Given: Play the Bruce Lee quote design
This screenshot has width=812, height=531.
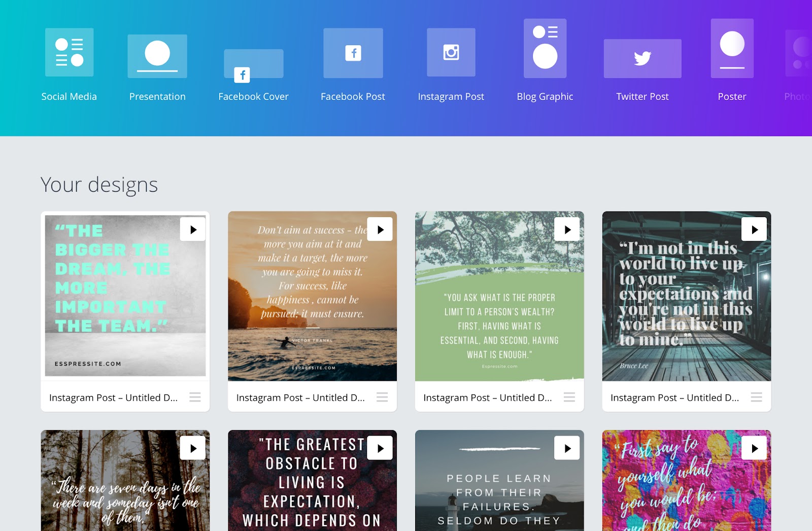Looking at the screenshot, I should [755, 229].
